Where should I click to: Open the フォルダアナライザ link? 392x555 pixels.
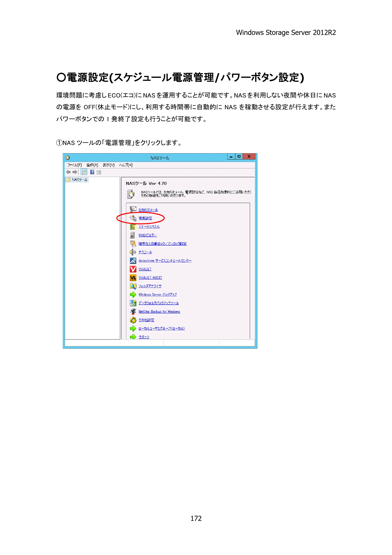click(x=150, y=286)
